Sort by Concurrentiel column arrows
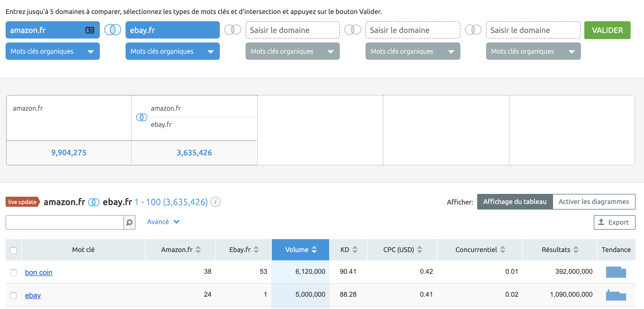Viewport: 644px width, 309px height. point(503,249)
